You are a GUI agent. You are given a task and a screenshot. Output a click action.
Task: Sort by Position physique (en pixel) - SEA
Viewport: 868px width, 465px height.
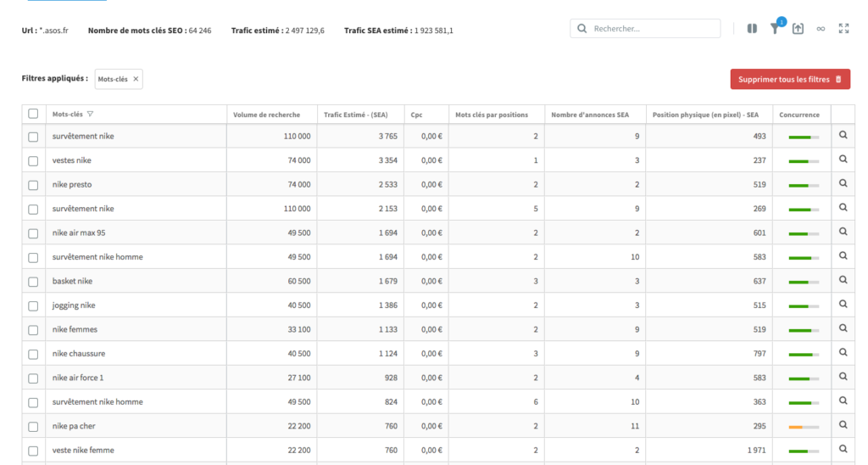click(x=705, y=115)
